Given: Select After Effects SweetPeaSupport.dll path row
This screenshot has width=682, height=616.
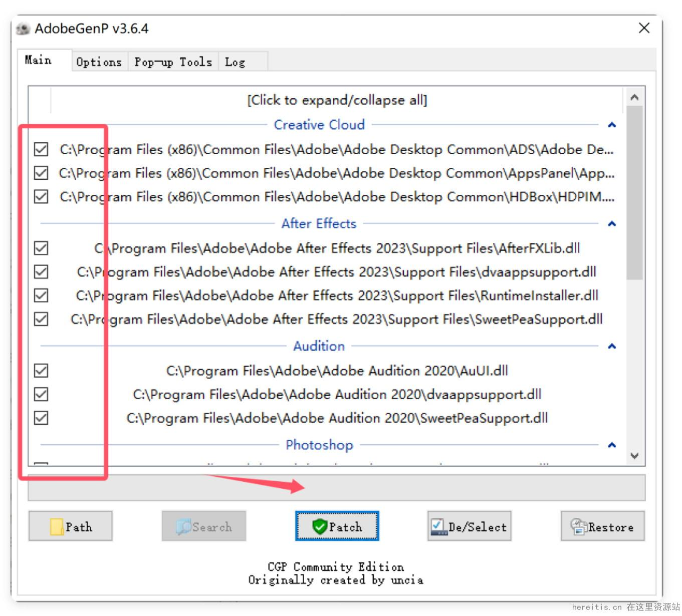Looking at the screenshot, I should click(x=337, y=319).
